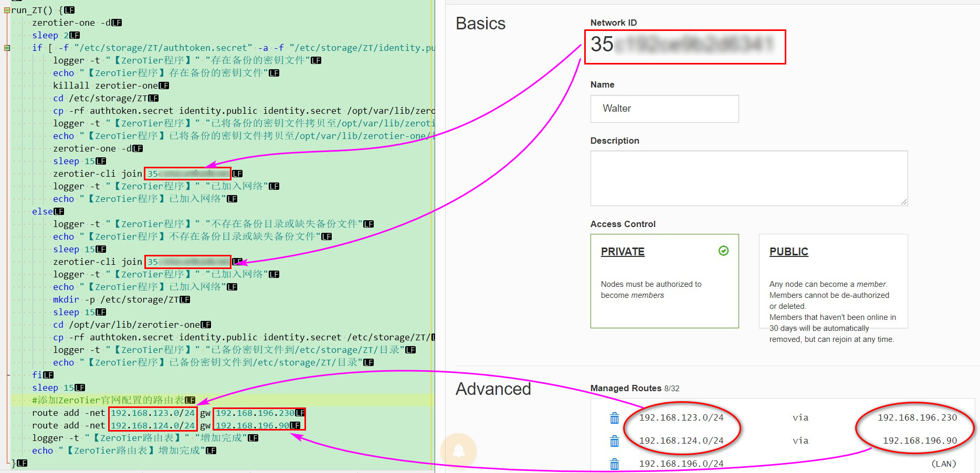Viewport: 980px width, 473px height.
Task: Click the Basics section heading
Action: click(x=480, y=24)
